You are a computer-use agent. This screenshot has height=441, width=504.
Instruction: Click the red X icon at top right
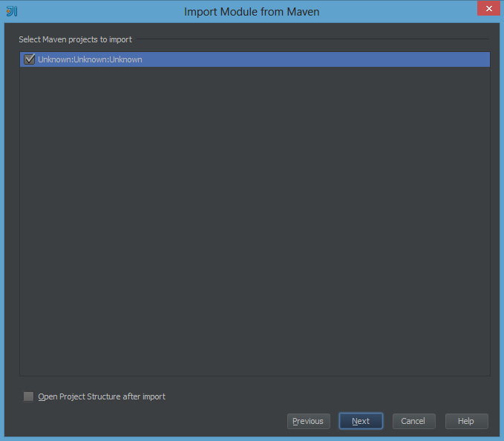coord(489,8)
